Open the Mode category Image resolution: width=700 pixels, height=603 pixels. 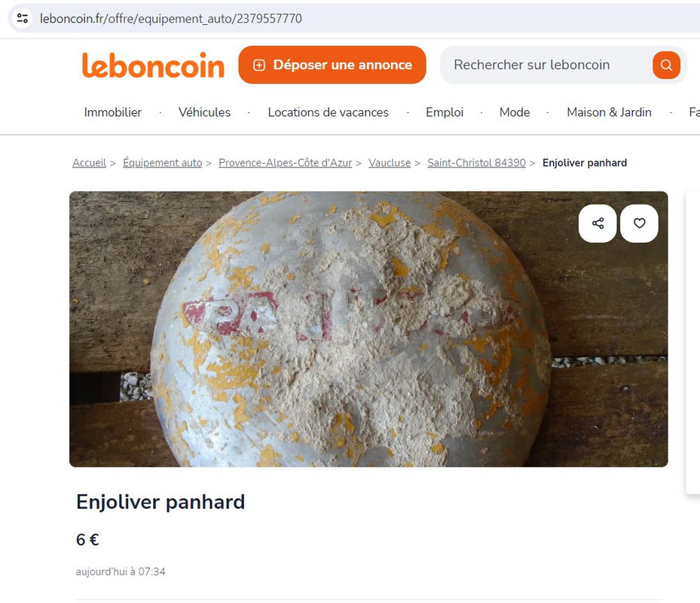click(515, 112)
